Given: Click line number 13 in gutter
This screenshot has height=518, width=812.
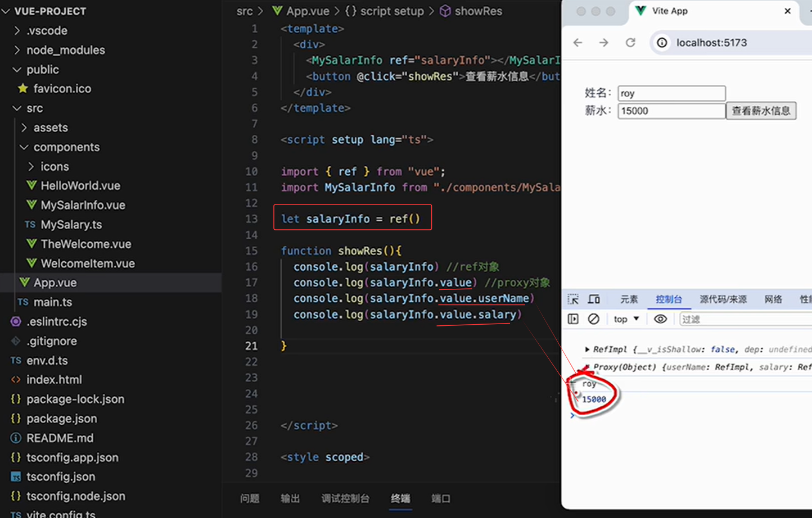Looking at the screenshot, I should [x=251, y=219].
